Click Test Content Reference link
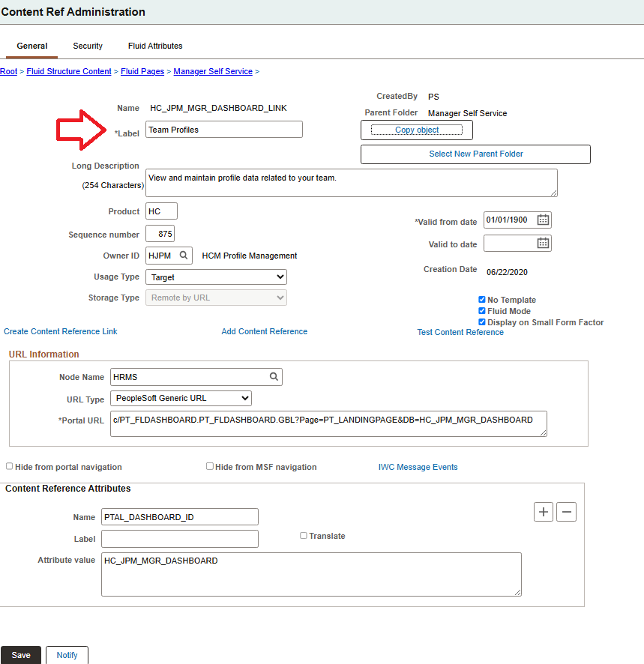Screen dimensions: 644x664 (x=460, y=332)
